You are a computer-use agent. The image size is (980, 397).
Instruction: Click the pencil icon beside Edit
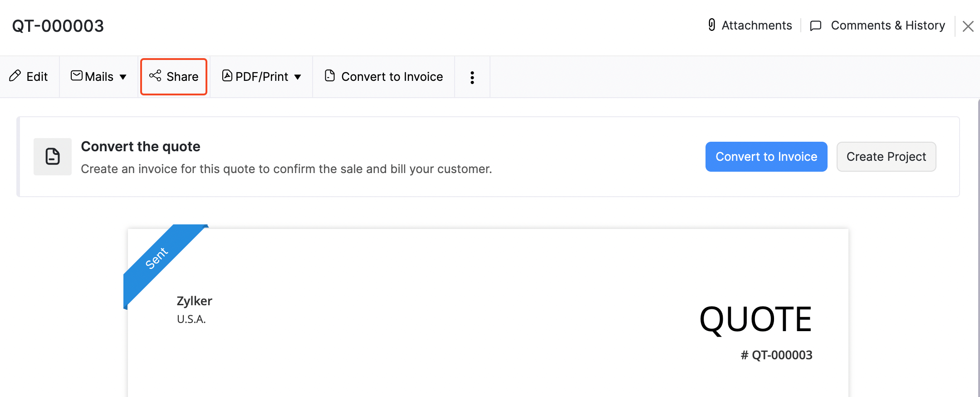tap(15, 76)
